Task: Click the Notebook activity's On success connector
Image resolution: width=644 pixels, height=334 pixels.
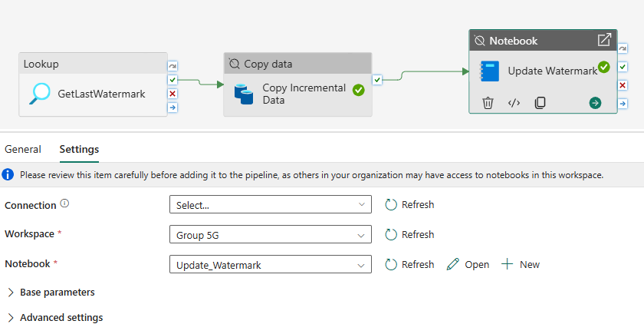Action: 623,67
